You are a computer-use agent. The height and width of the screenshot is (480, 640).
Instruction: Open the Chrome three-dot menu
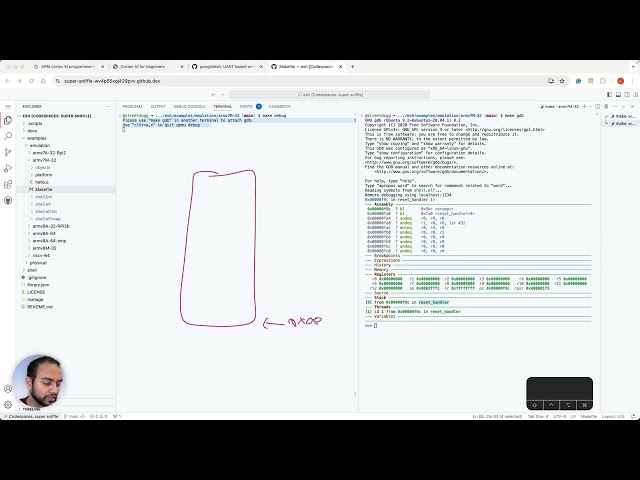[x=633, y=81]
